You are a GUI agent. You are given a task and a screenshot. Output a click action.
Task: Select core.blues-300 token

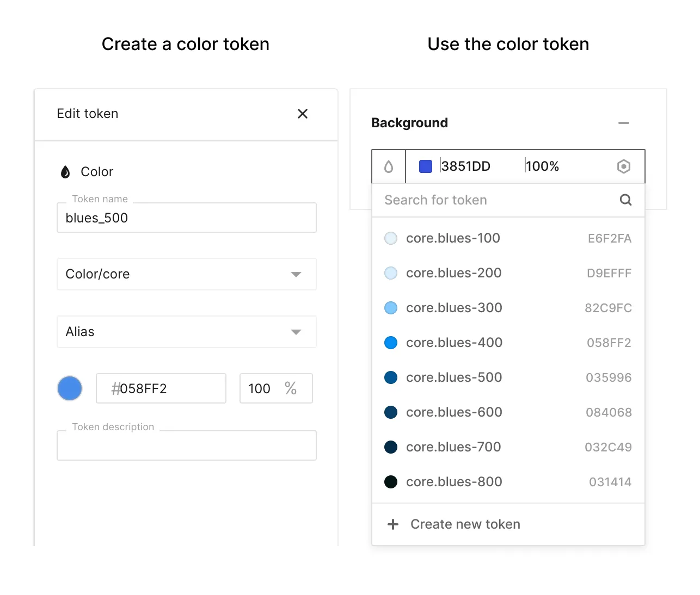tap(508, 308)
